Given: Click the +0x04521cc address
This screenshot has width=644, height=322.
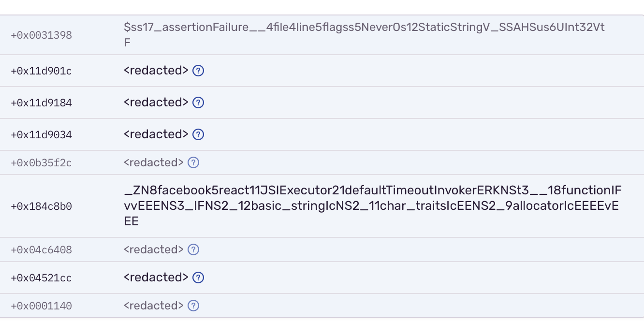Looking at the screenshot, I should [x=41, y=278].
